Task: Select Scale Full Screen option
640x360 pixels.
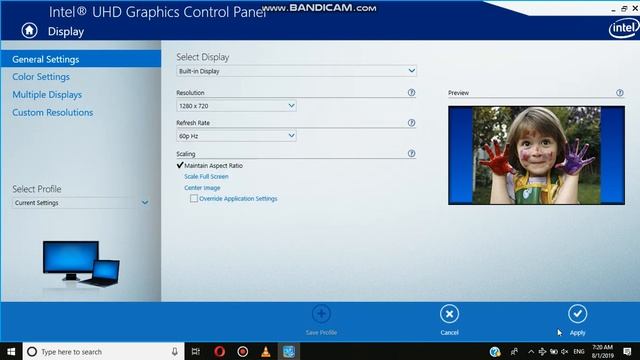Action: pos(206,176)
